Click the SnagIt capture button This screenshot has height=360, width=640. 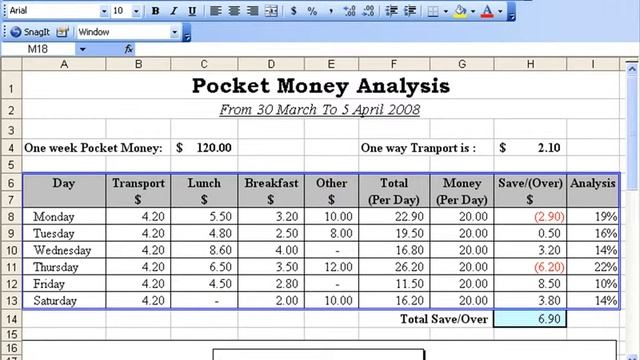30,32
